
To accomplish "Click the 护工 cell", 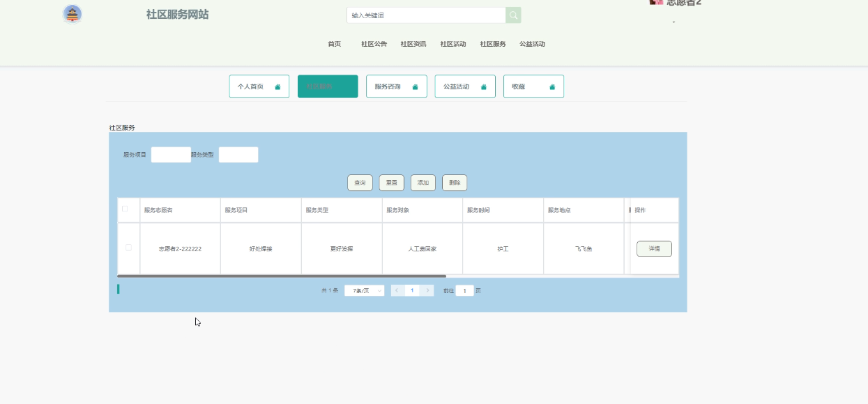I will (x=503, y=248).
